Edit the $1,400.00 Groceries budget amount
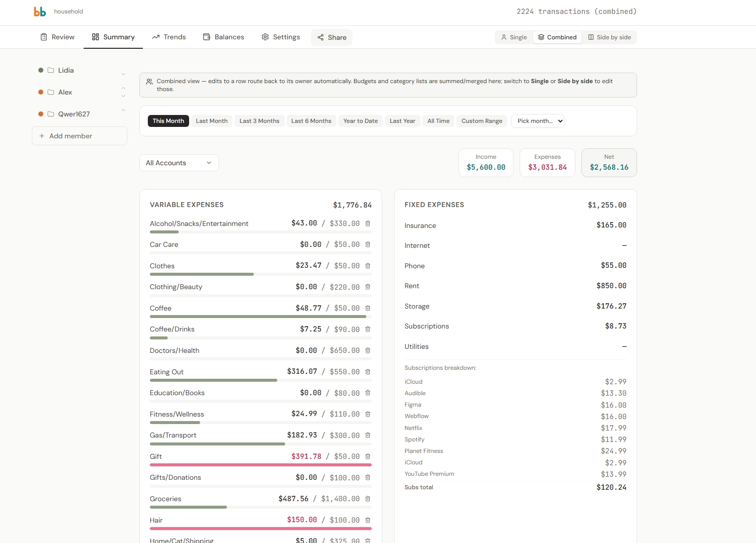This screenshot has height=543, width=756. (x=340, y=499)
